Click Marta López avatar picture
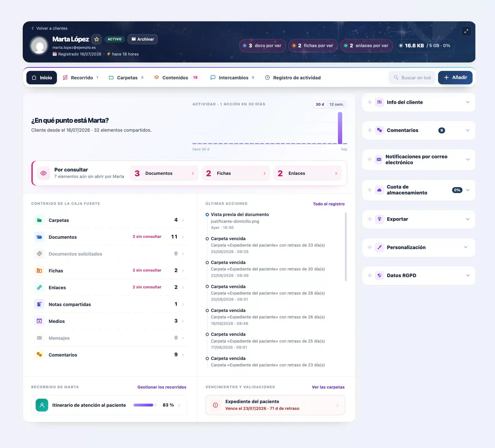Screen dimensions: 495x448 (39, 45)
